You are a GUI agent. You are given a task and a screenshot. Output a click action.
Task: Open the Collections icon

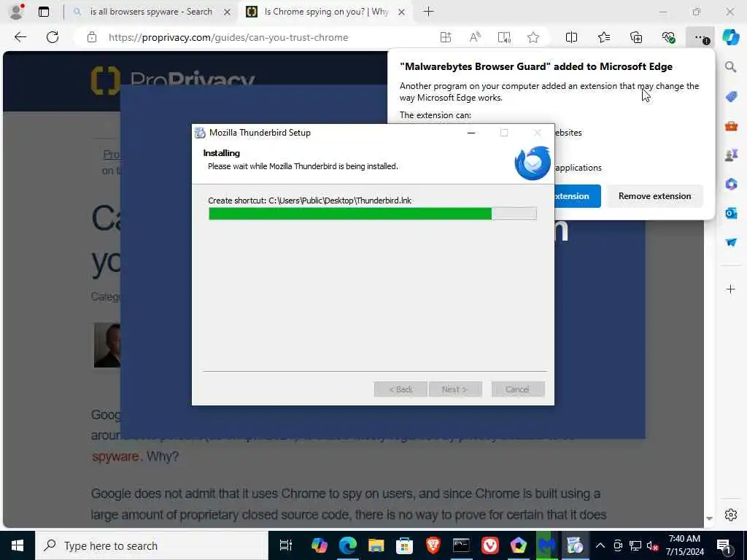[x=636, y=37]
